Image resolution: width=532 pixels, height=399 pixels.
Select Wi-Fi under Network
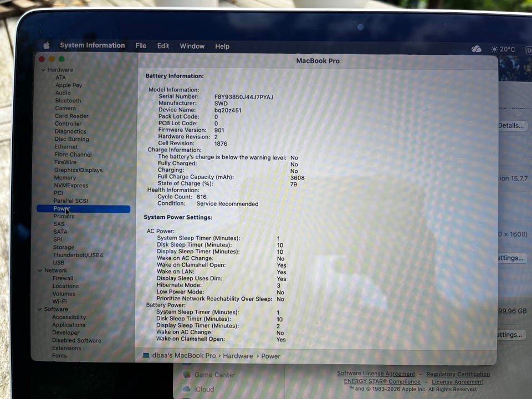[60, 301]
